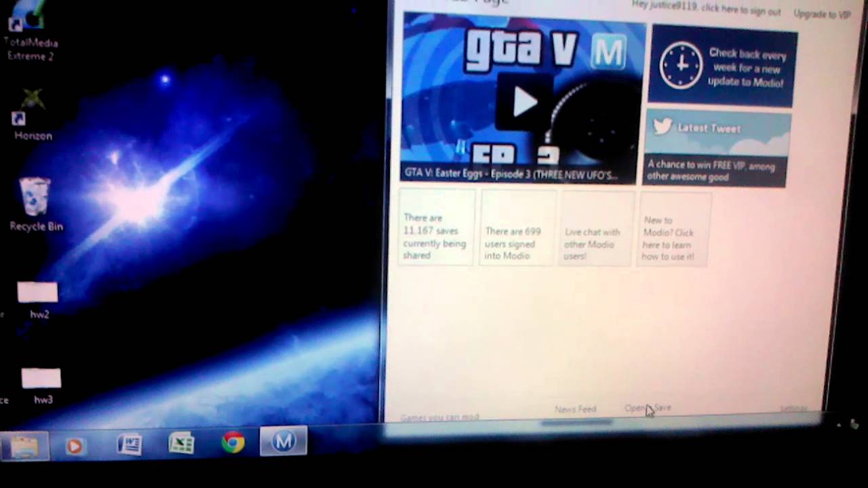The width and height of the screenshot is (868, 488).
Task: Read the FREE VIP tweet text
Action: pos(712,171)
